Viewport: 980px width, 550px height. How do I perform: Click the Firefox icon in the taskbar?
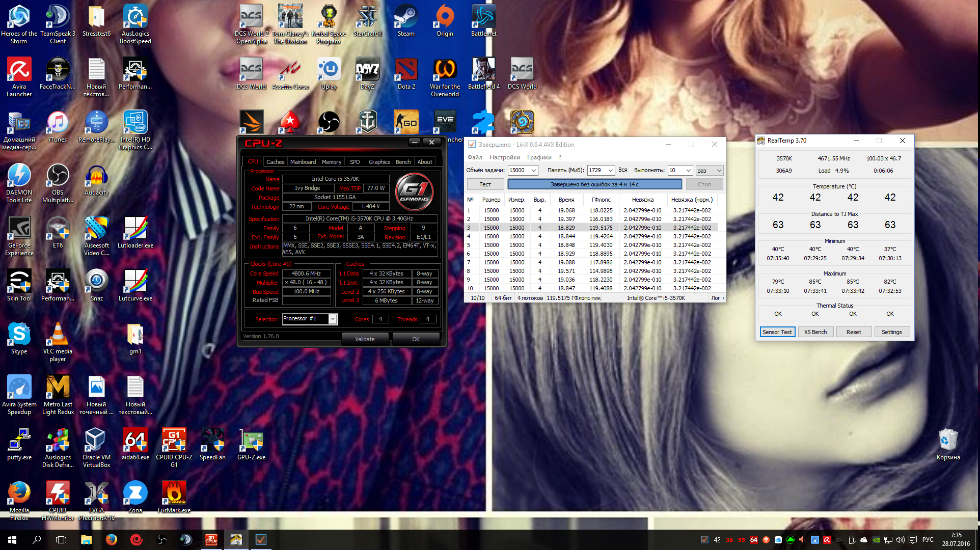[112, 539]
